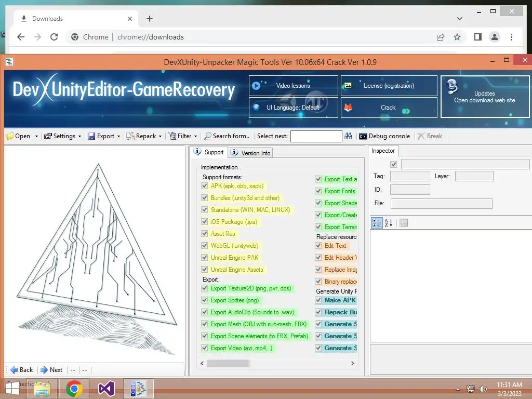This screenshot has width=532, height=399.
Task: Open Chrome from the taskbar
Action: 74,389
